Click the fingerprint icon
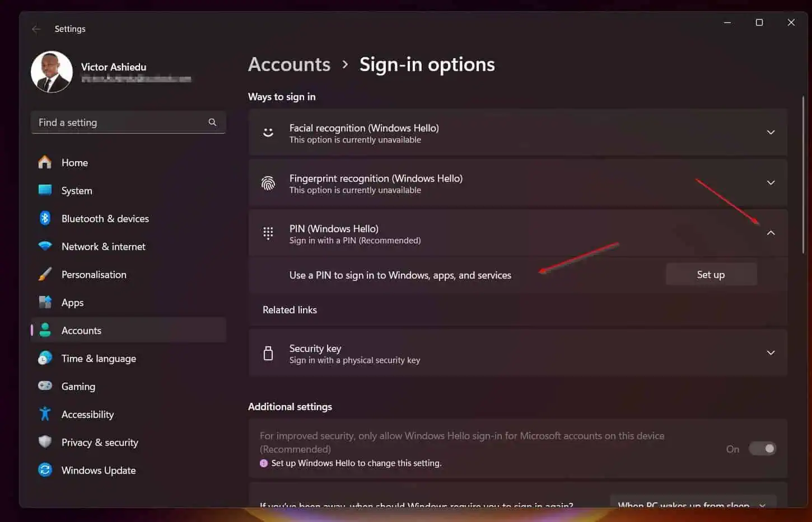 coord(268,183)
